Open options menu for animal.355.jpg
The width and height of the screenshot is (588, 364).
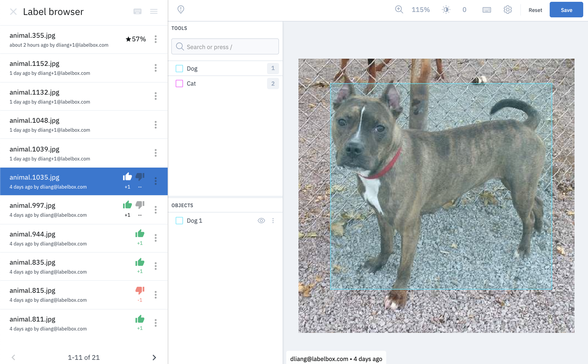point(155,39)
